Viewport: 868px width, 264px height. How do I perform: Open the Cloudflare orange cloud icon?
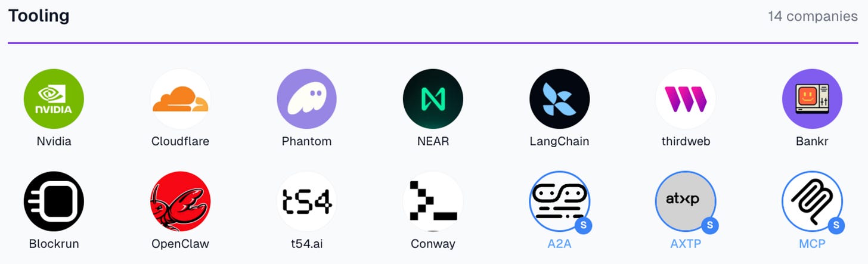180,99
